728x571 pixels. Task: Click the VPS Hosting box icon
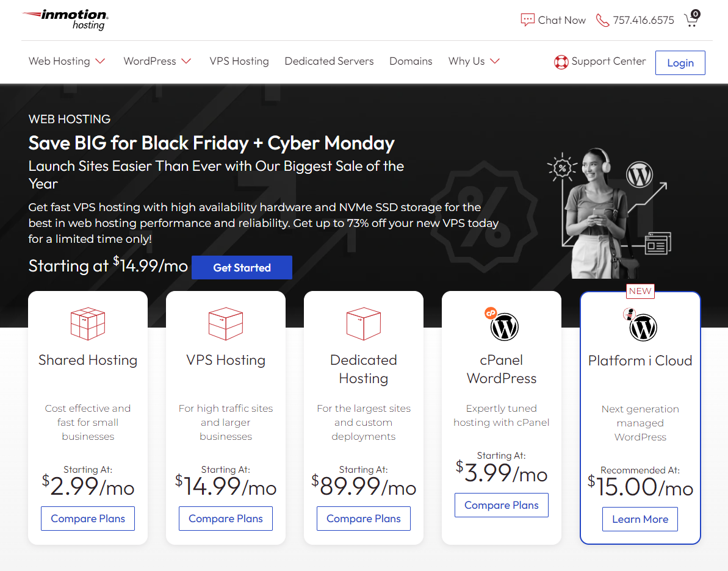tap(226, 323)
